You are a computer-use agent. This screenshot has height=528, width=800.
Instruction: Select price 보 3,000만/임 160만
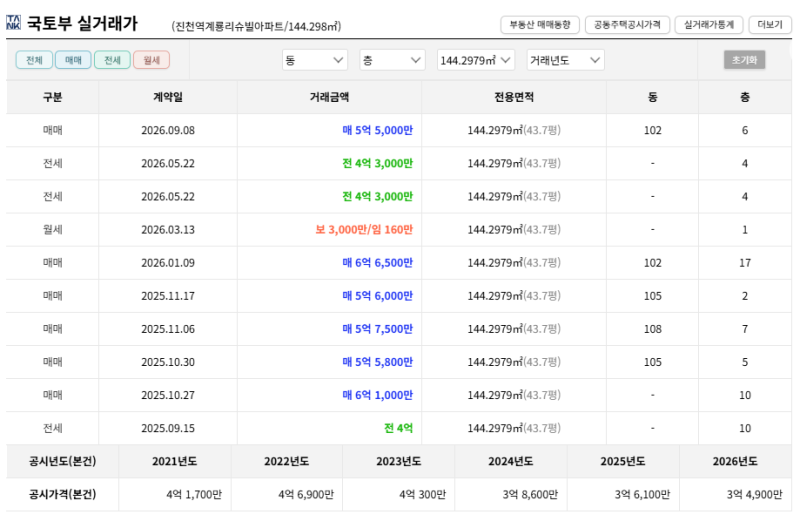pyautogui.click(x=364, y=230)
